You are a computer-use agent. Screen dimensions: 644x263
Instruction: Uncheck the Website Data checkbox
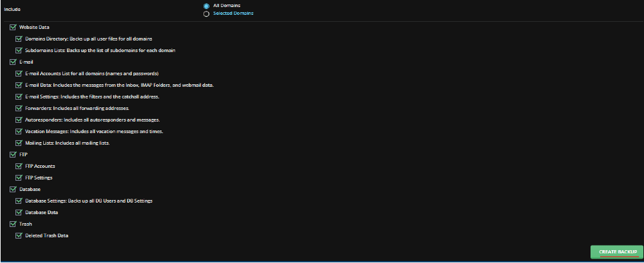(x=12, y=28)
